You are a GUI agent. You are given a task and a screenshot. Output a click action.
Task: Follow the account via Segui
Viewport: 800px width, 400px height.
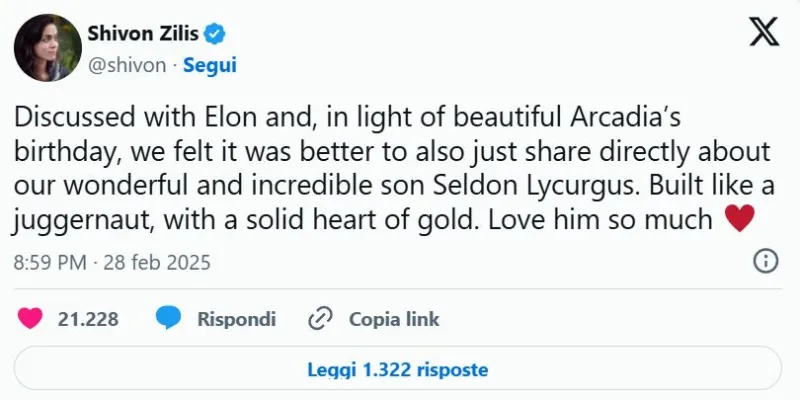point(210,64)
